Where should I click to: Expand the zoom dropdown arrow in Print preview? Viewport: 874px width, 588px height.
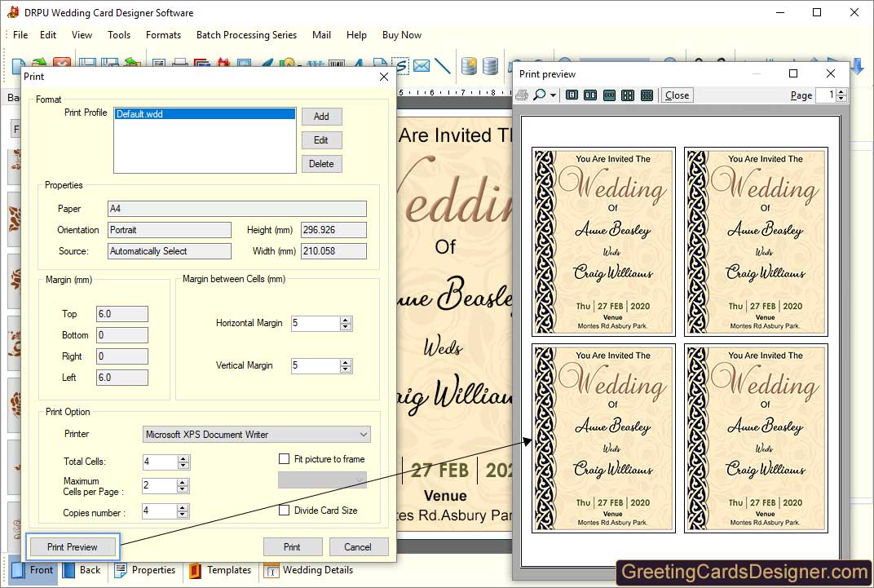pyautogui.click(x=553, y=95)
